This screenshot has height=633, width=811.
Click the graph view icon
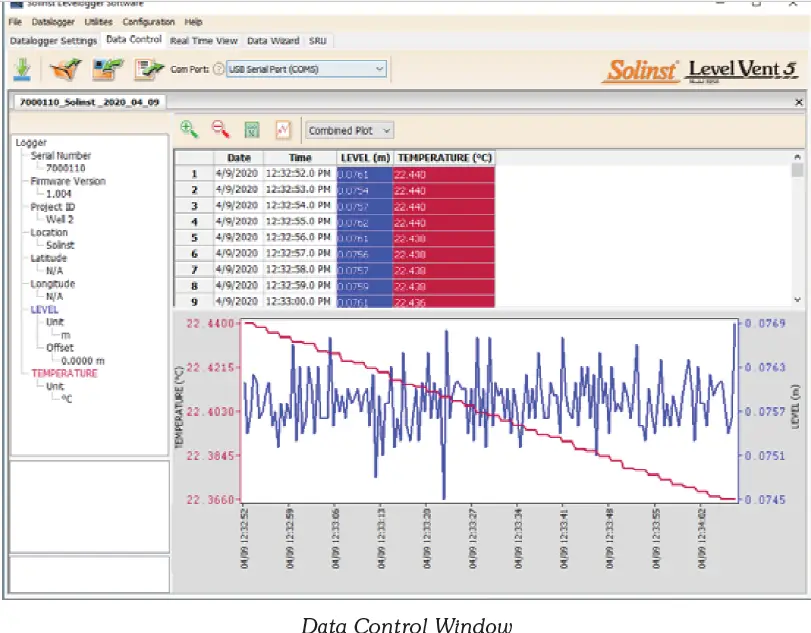click(285, 130)
